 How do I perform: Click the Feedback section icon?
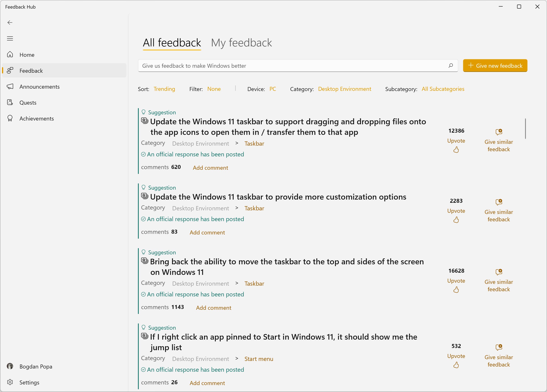tap(10, 71)
